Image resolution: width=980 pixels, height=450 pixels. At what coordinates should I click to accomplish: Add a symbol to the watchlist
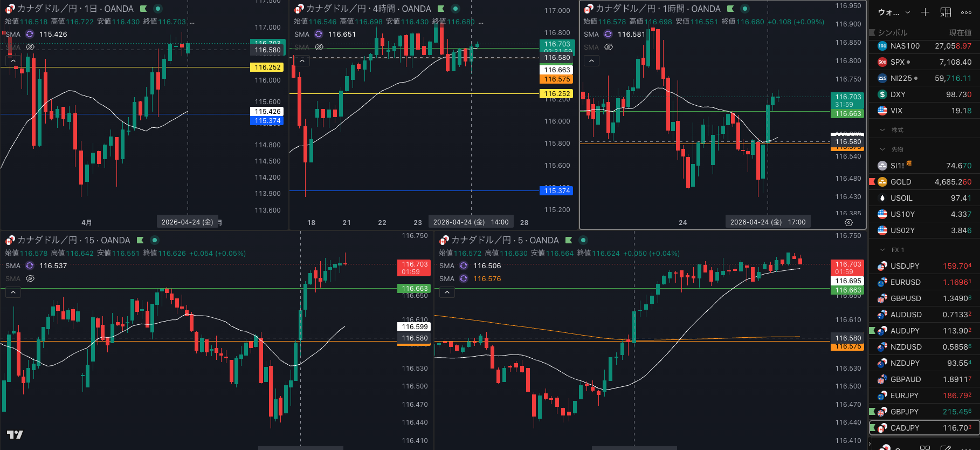point(925,12)
